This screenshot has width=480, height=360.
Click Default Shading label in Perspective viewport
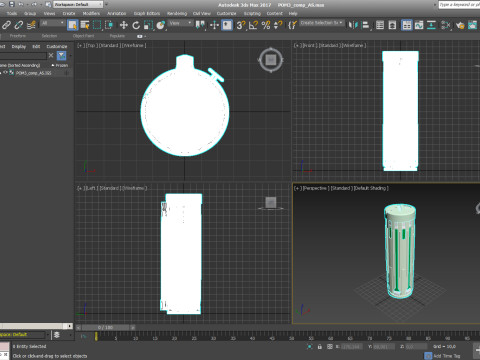point(371,188)
